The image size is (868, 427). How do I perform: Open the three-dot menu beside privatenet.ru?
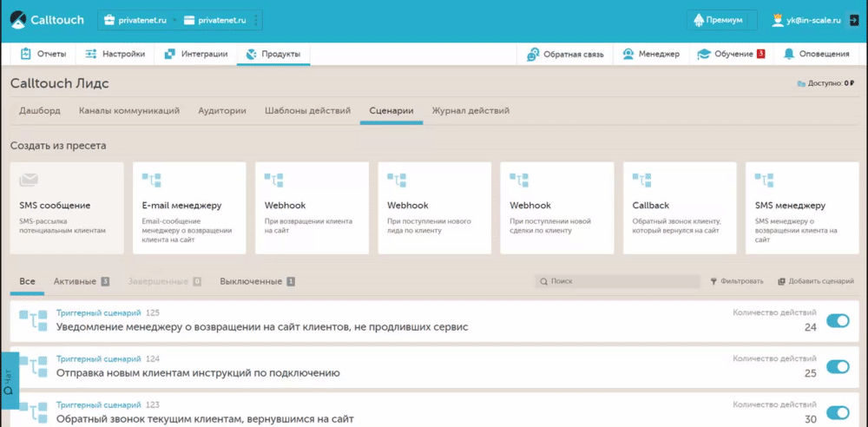255,21
